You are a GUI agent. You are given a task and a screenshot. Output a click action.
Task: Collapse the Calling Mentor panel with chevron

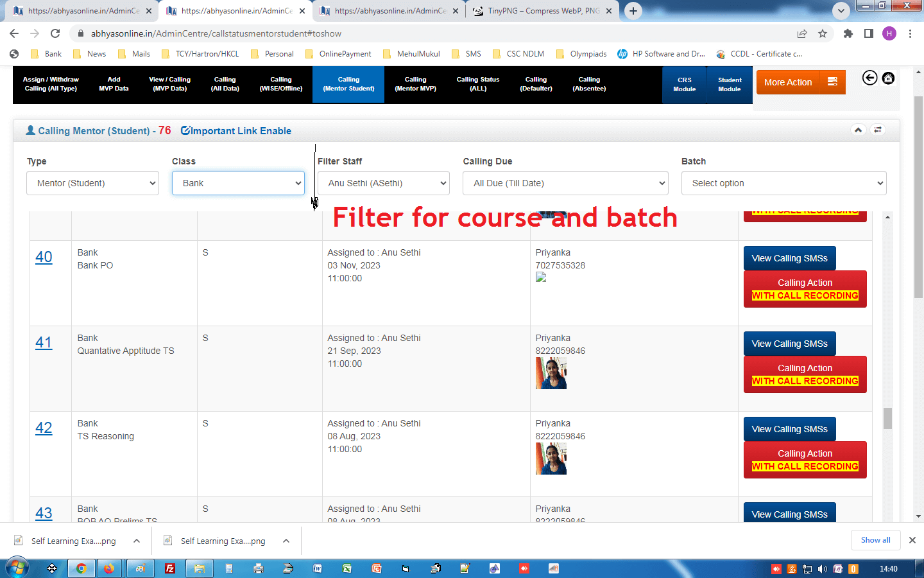tap(858, 130)
